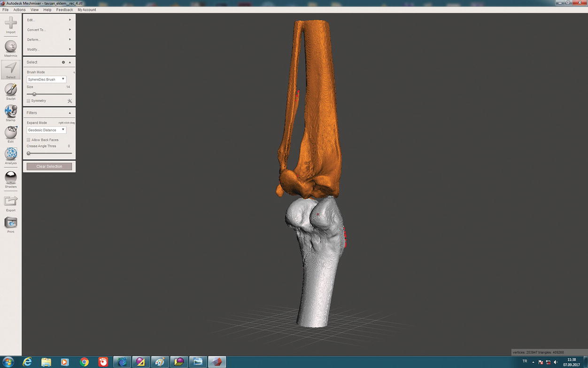Expand the Modify... submenu
This screenshot has width=588, height=368.
coord(49,49)
